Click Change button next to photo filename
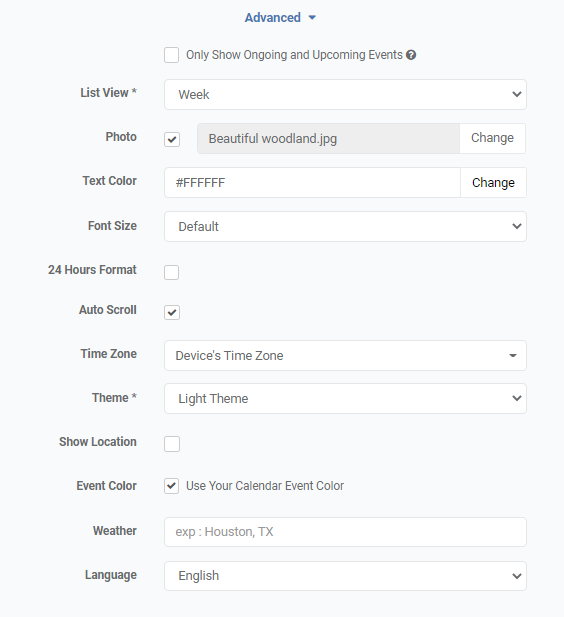Viewport: 564px width, 617px height. click(x=492, y=139)
